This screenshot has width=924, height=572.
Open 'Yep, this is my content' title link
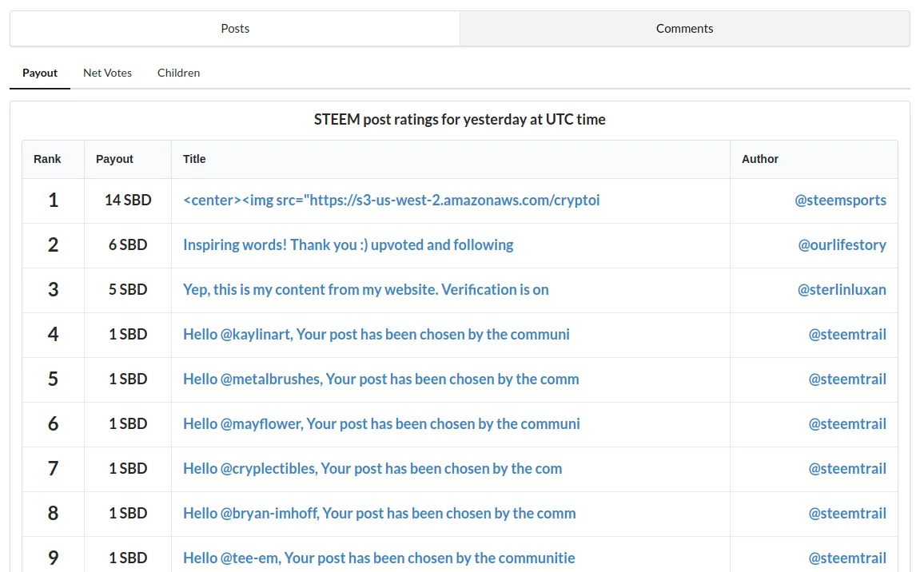click(x=366, y=290)
